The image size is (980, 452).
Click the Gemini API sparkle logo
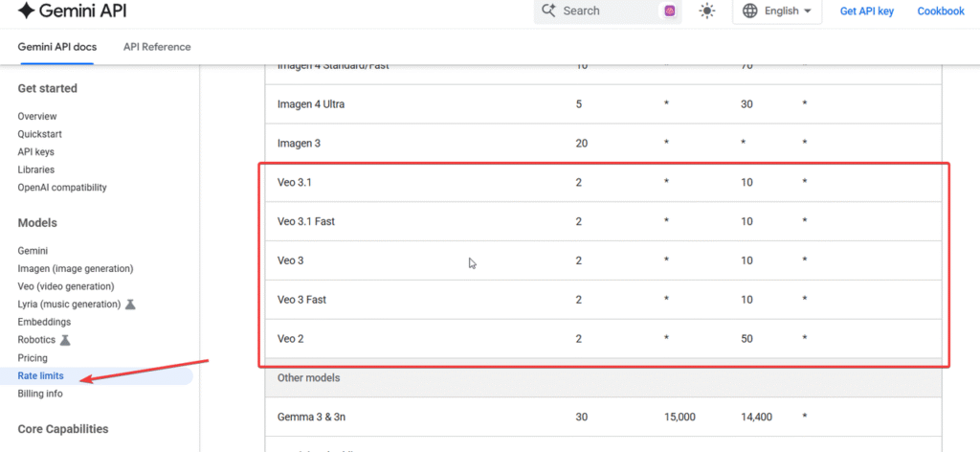27,11
